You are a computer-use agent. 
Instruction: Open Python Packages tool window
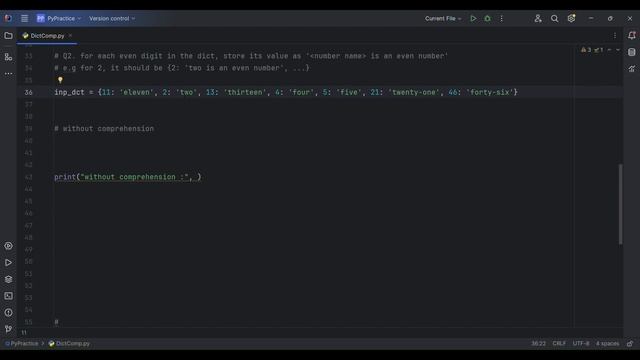click(8, 246)
